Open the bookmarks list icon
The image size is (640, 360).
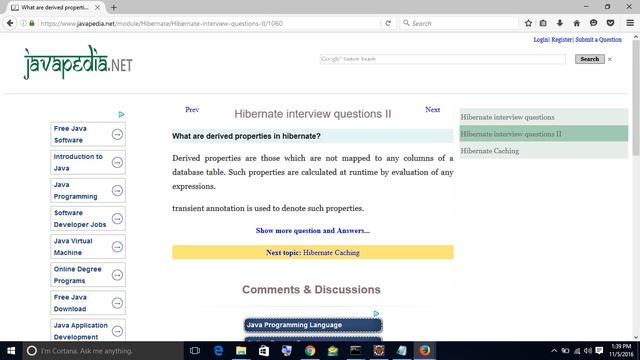click(x=543, y=23)
